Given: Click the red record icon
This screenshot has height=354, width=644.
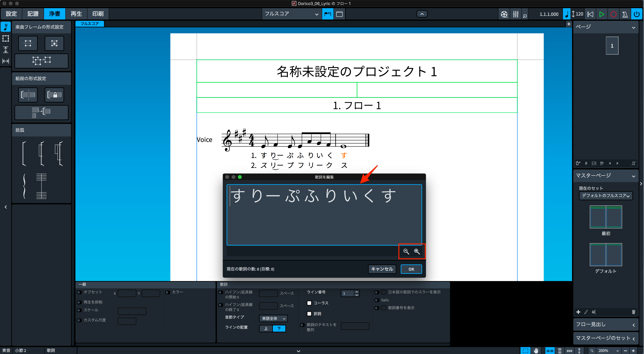Looking at the screenshot, I should coord(613,14).
